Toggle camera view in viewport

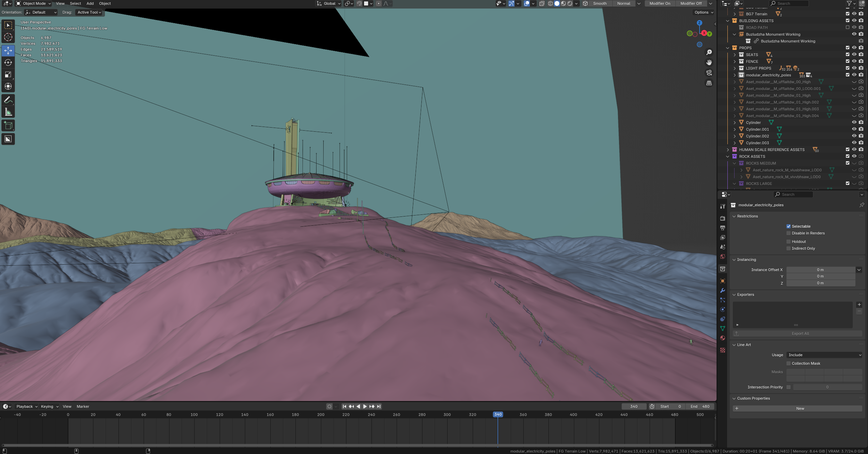[x=709, y=73]
